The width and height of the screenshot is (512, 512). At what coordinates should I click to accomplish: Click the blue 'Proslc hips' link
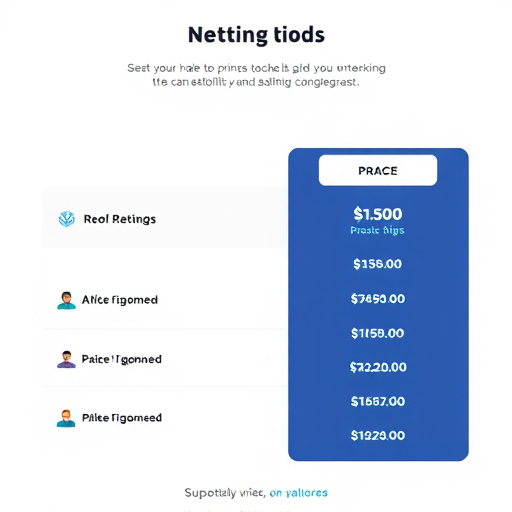(x=377, y=230)
